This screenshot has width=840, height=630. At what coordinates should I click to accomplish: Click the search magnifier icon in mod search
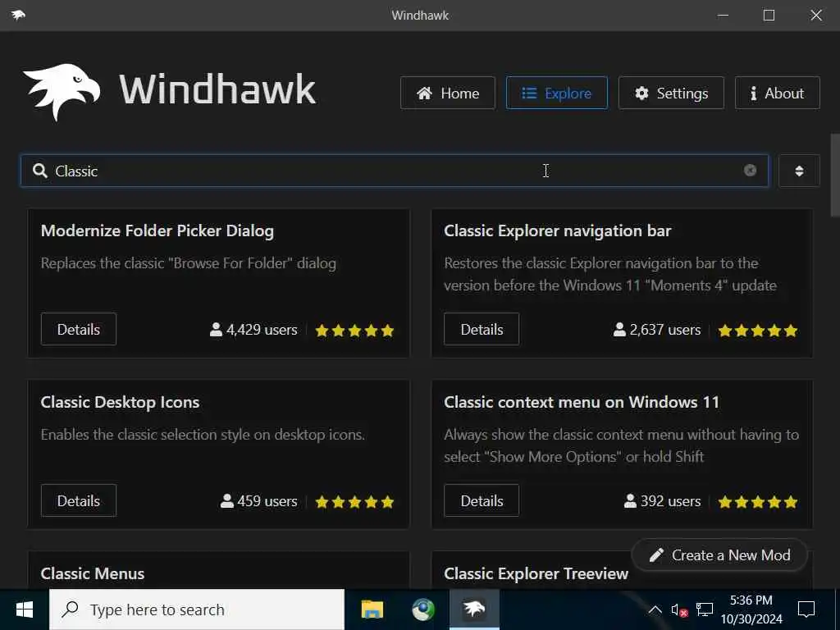pyautogui.click(x=39, y=171)
